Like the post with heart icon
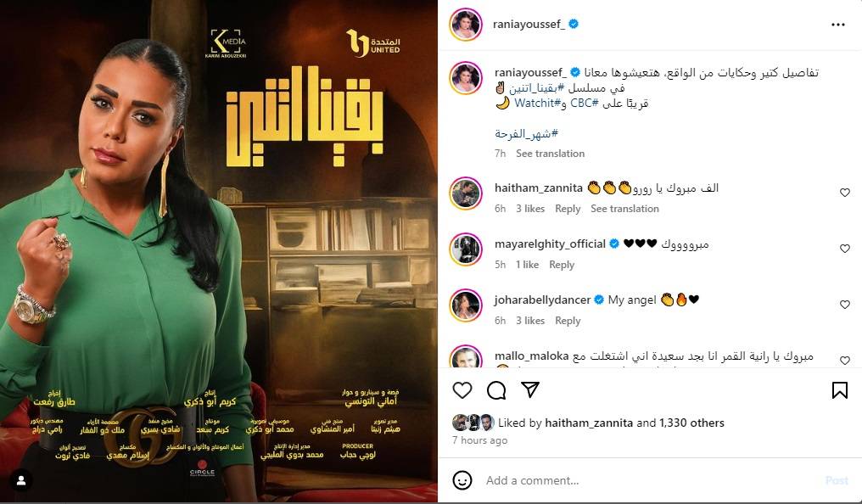Image resolution: width=862 pixels, height=504 pixels. click(462, 390)
